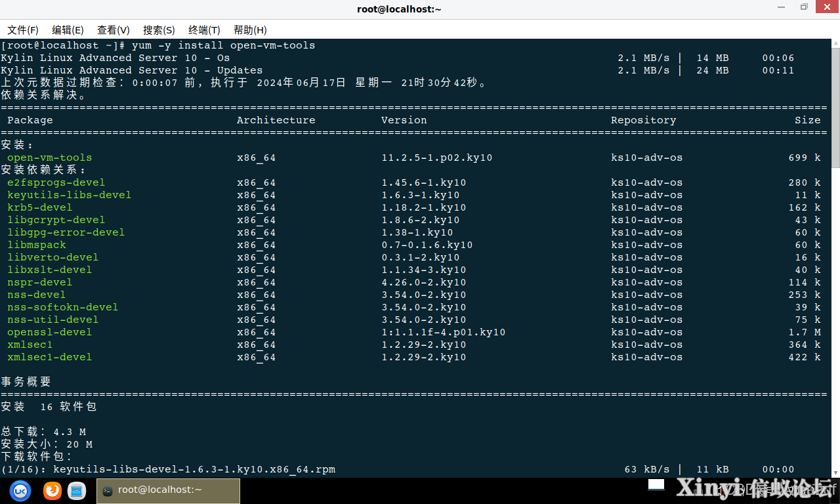Click the 1.7 M size value
Image resolution: width=840 pixels, height=504 pixels.
(805, 332)
